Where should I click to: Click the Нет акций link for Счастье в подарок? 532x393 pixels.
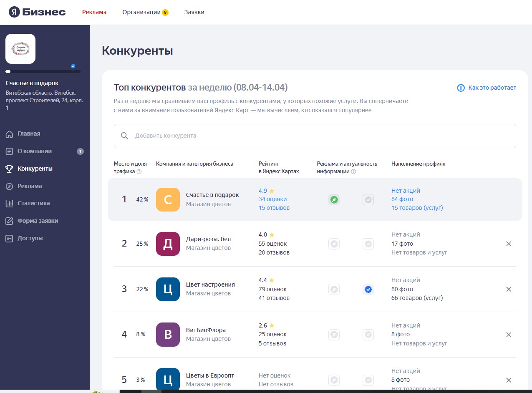click(x=406, y=191)
